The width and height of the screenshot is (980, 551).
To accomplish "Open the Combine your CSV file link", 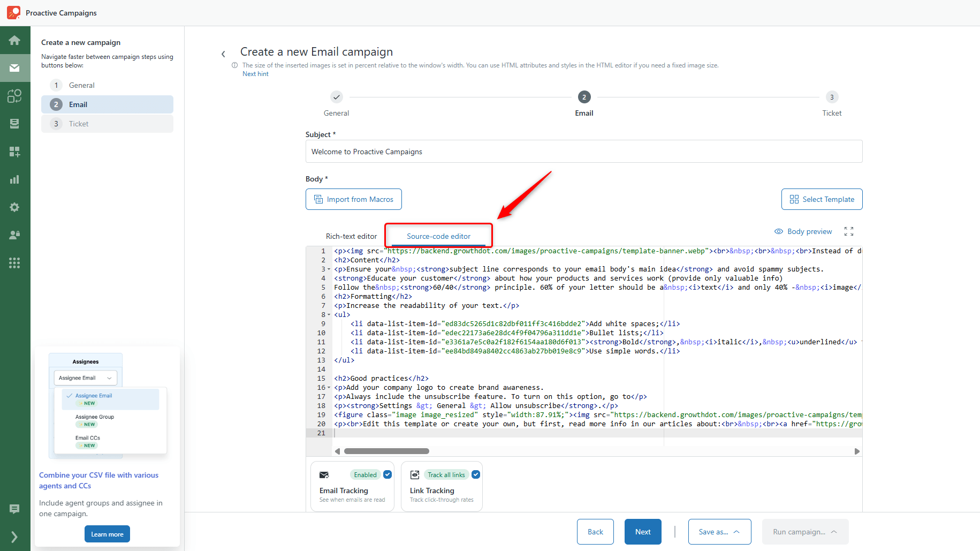I will point(98,480).
